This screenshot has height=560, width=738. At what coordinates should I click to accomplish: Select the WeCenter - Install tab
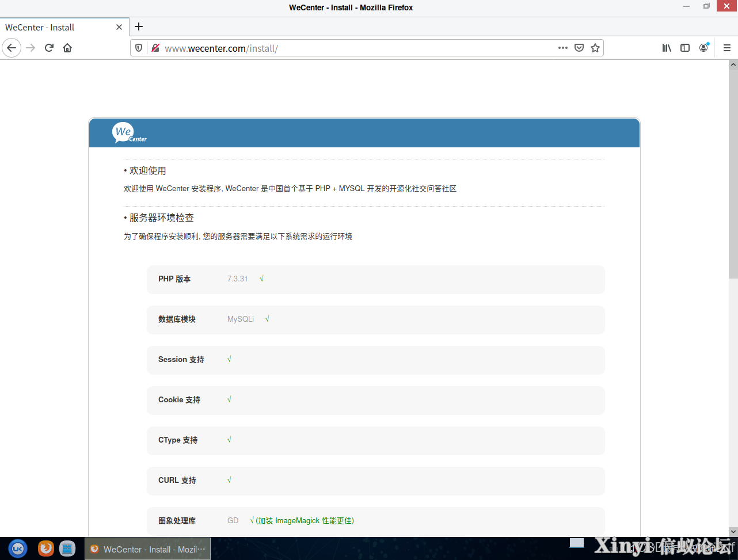tap(64, 27)
